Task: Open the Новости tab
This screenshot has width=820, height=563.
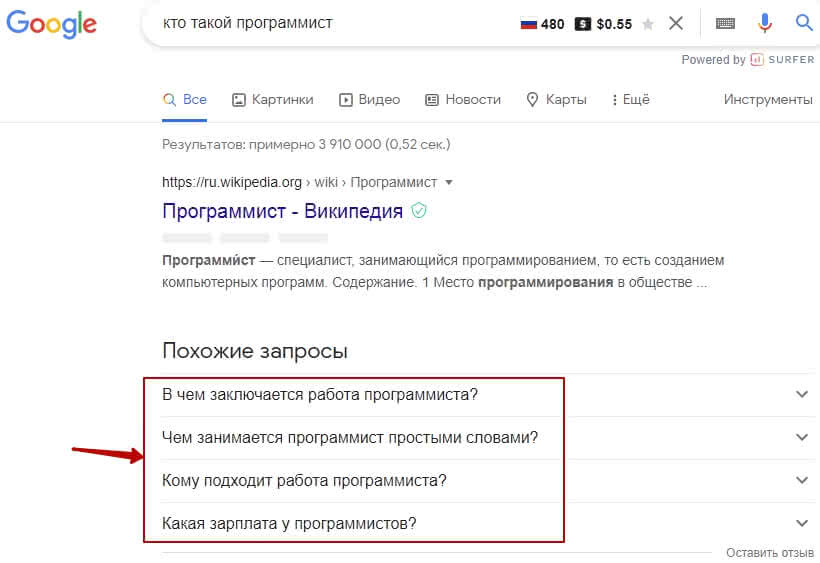Action: pos(463,99)
